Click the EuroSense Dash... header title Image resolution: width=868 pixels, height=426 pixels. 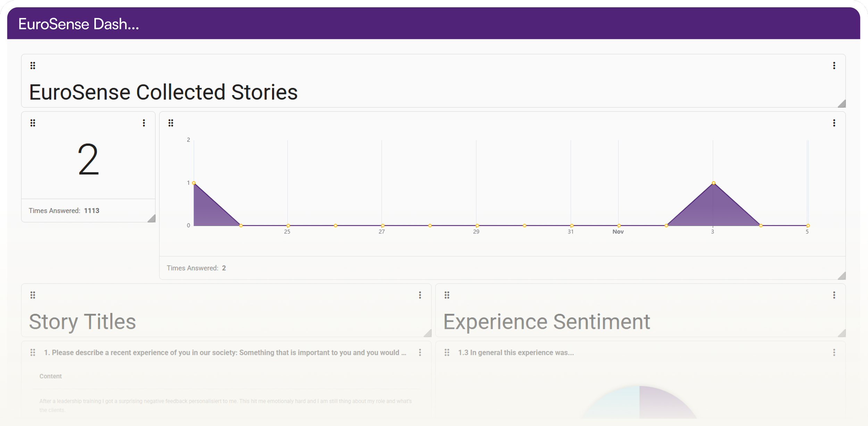pyautogui.click(x=79, y=24)
